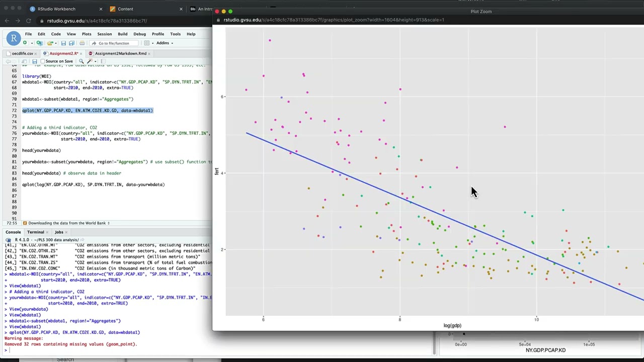Click the open file folder icon
Viewport: 644px width, 362px height.
point(50,43)
